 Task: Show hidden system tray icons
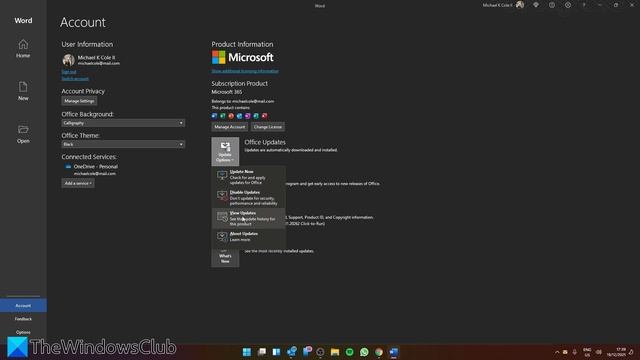[557, 352]
